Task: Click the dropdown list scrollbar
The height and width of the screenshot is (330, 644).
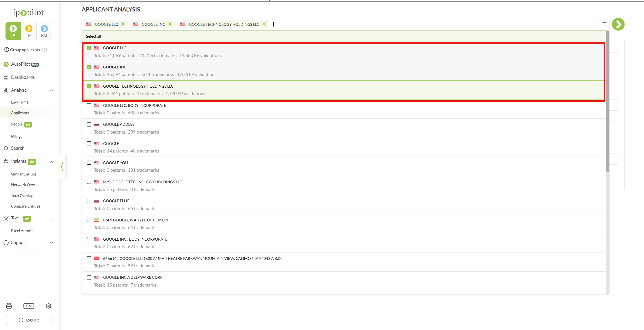Action: pyautogui.click(x=608, y=101)
